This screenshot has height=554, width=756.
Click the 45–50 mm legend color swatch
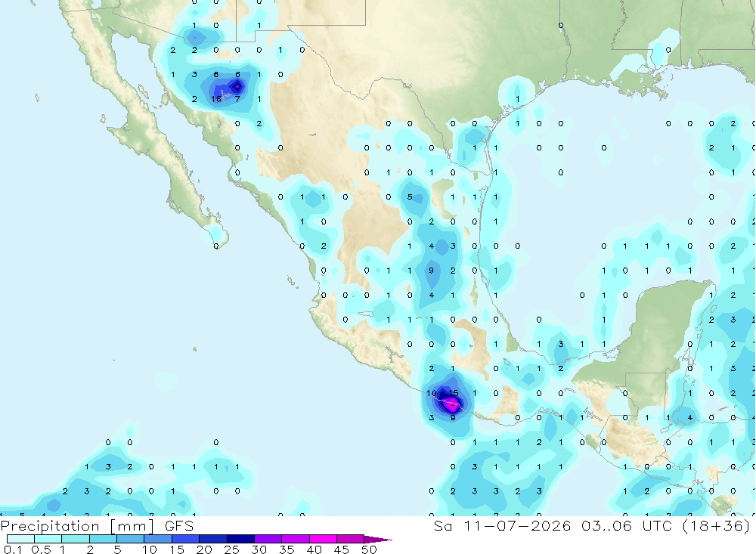[x=350, y=539]
